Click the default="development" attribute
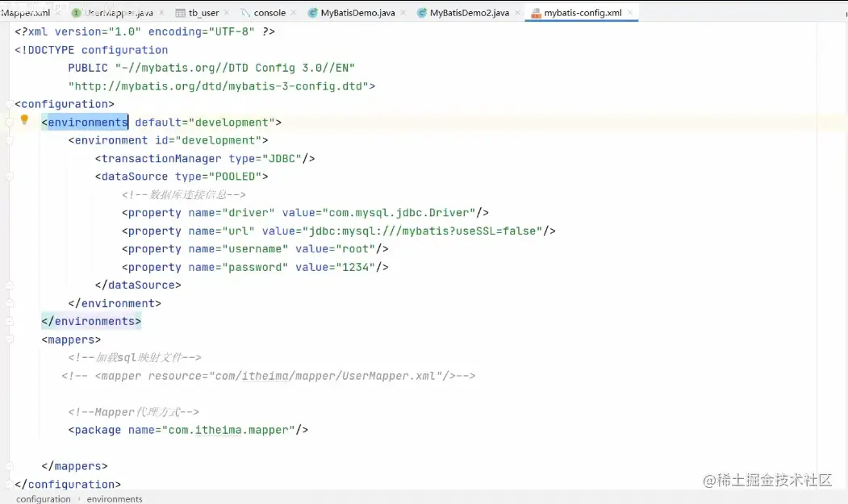Viewport: 848px width, 504px height. pos(205,123)
